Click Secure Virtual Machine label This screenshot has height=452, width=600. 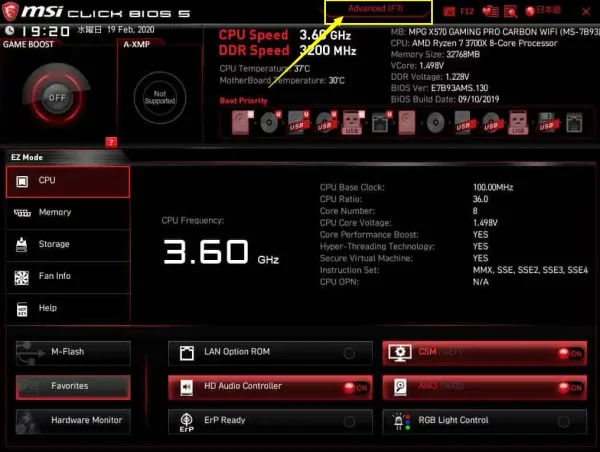coord(366,258)
